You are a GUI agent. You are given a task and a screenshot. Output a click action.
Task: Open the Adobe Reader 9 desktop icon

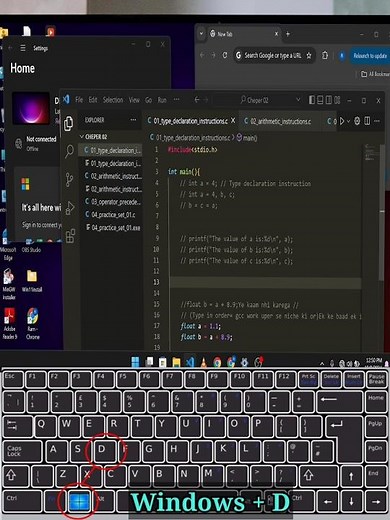click(9, 324)
